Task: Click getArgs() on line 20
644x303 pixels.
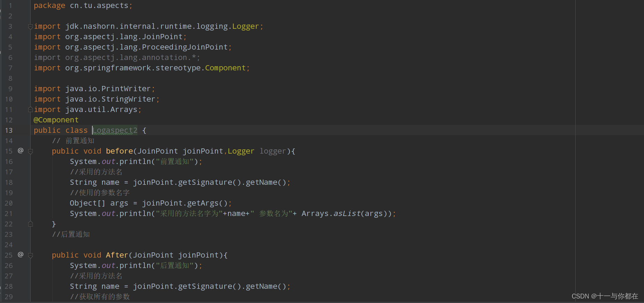Action: 207,203
